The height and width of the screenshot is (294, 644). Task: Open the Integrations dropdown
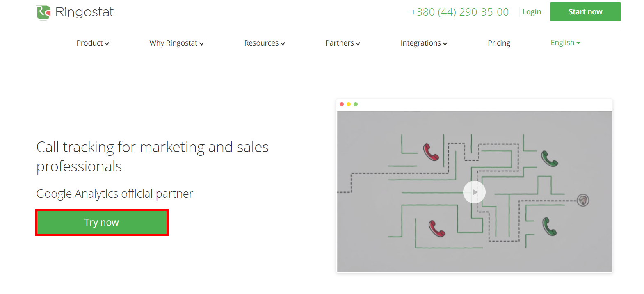424,43
